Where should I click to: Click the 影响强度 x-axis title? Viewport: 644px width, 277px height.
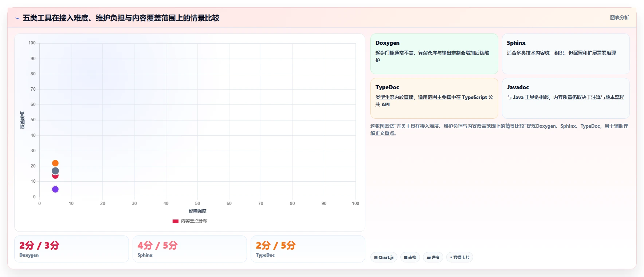(x=197, y=211)
